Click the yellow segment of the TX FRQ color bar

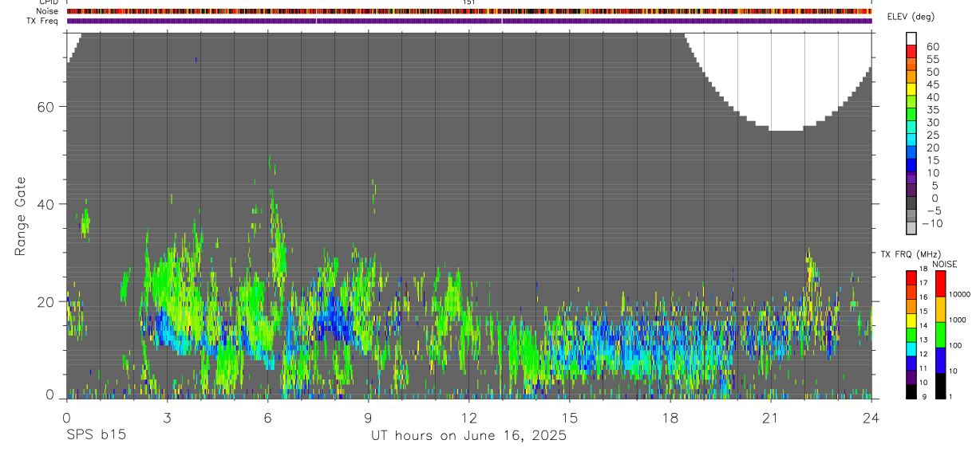[911, 320]
